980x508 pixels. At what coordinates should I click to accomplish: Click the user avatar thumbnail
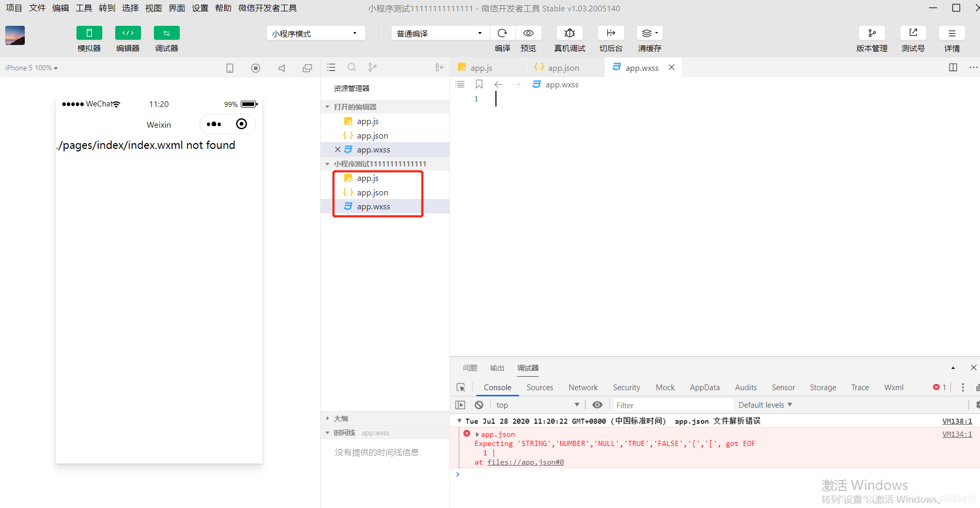pos(15,36)
